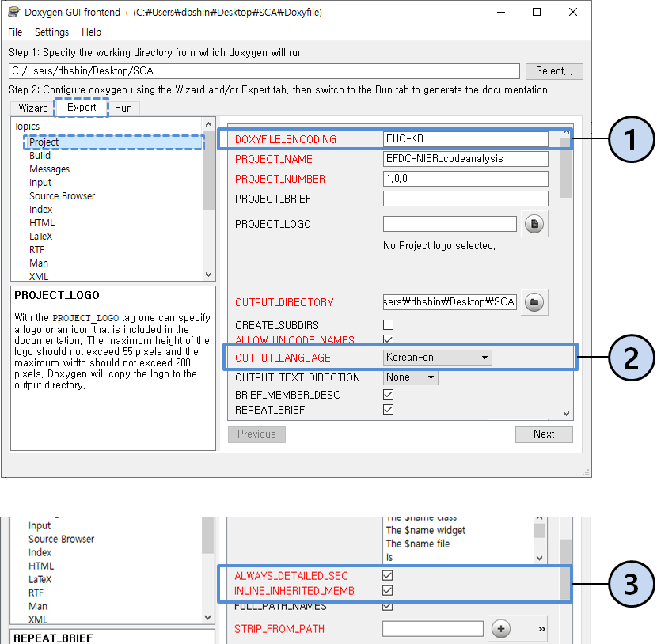The height and width of the screenshot is (644, 657).
Task: Click the Topics list vertical scrollbar thumb
Action: click(209, 170)
